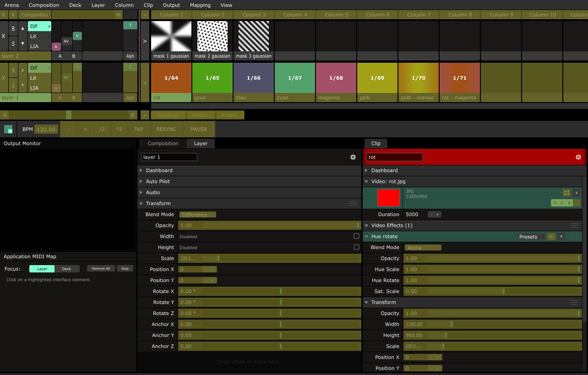Open the Hue rotate Presets dropdown
The image size is (588, 375).
531,237
